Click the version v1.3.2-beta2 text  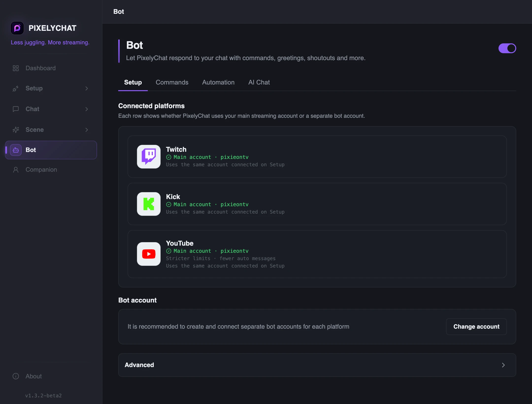click(43, 396)
